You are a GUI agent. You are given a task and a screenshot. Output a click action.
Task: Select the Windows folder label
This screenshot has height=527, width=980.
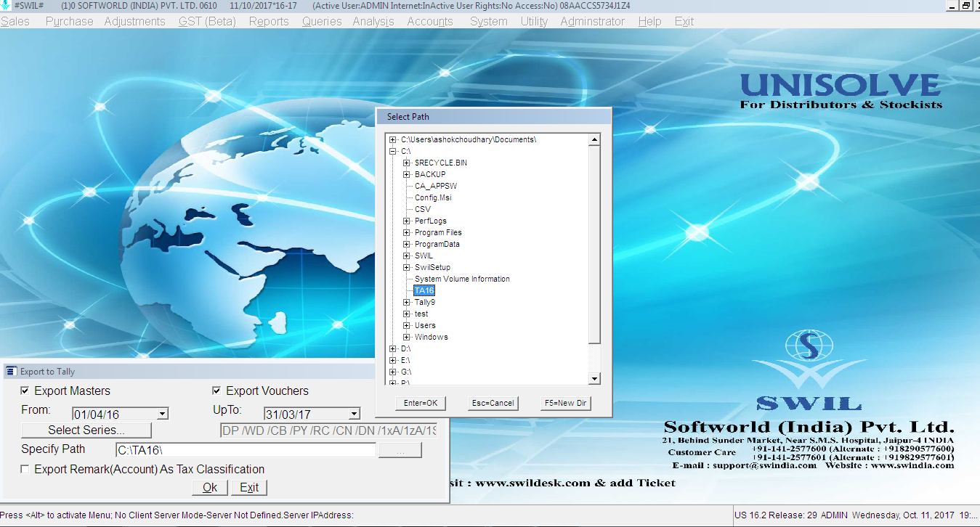click(432, 337)
